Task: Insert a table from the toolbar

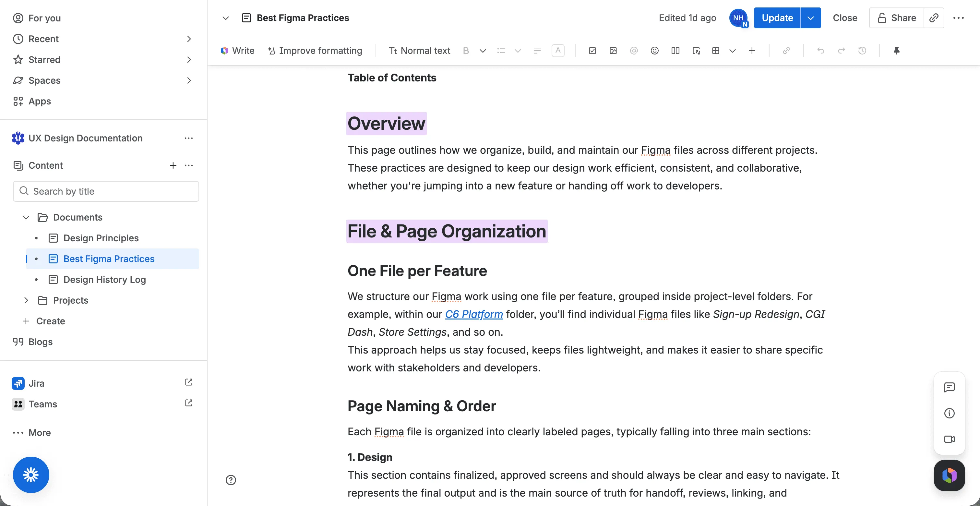Action: point(716,51)
